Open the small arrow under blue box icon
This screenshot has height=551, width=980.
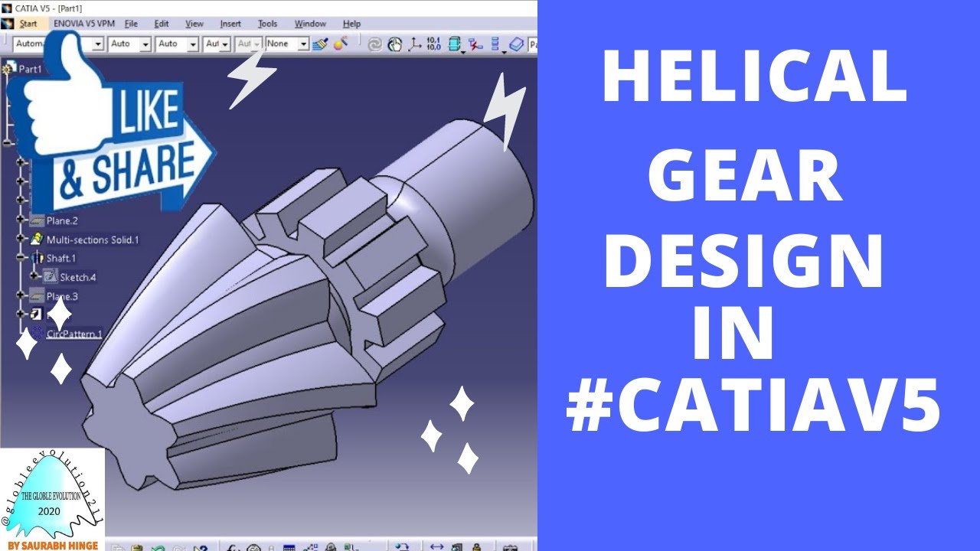coord(463,52)
